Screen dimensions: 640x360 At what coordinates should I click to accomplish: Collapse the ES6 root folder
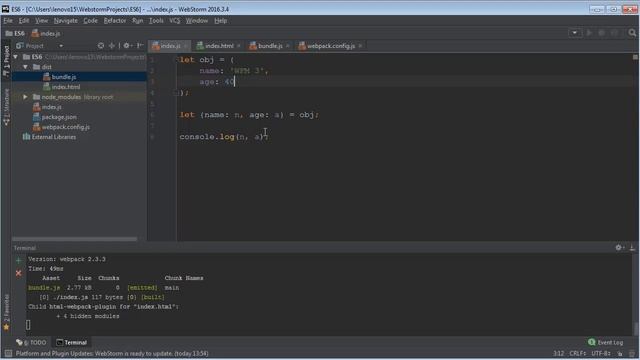(16, 57)
